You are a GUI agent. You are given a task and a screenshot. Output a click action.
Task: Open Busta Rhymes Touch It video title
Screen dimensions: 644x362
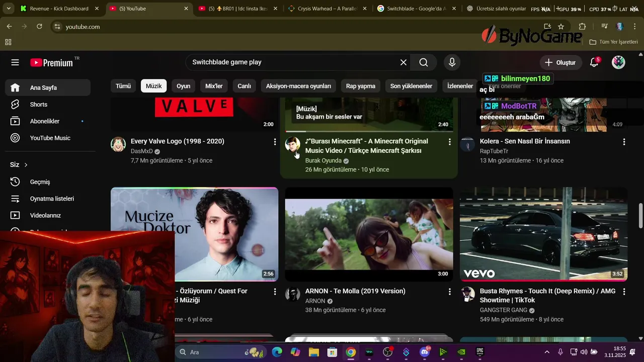coord(547,296)
